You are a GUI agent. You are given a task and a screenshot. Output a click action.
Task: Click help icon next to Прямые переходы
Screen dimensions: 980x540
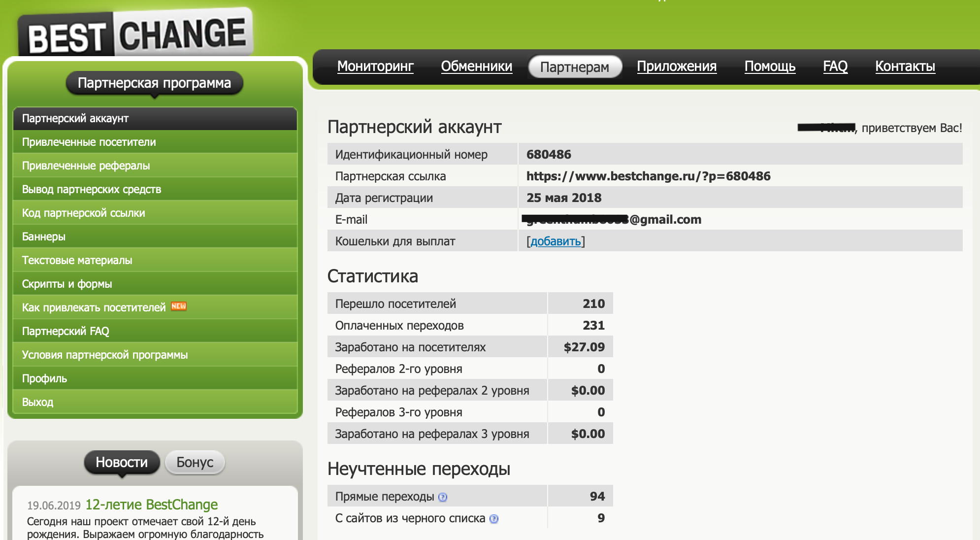coord(443,497)
